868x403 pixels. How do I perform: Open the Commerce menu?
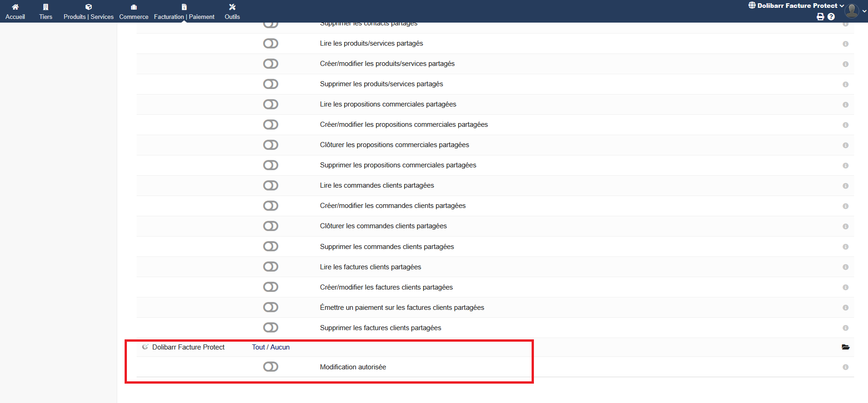pyautogui.click(x=134, y=12)
